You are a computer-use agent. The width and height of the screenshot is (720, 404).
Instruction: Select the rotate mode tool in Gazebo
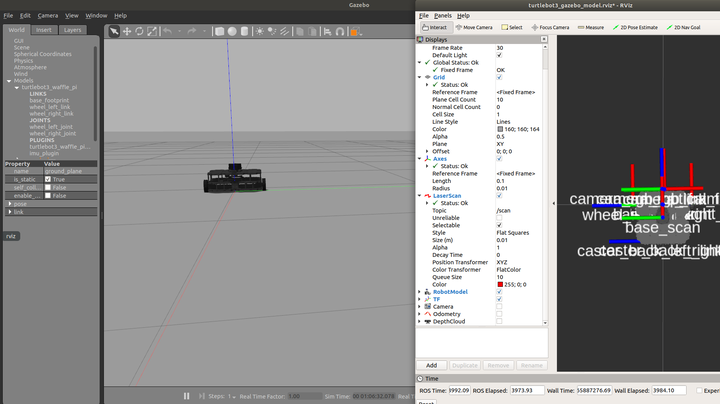[x=139, y=32]
